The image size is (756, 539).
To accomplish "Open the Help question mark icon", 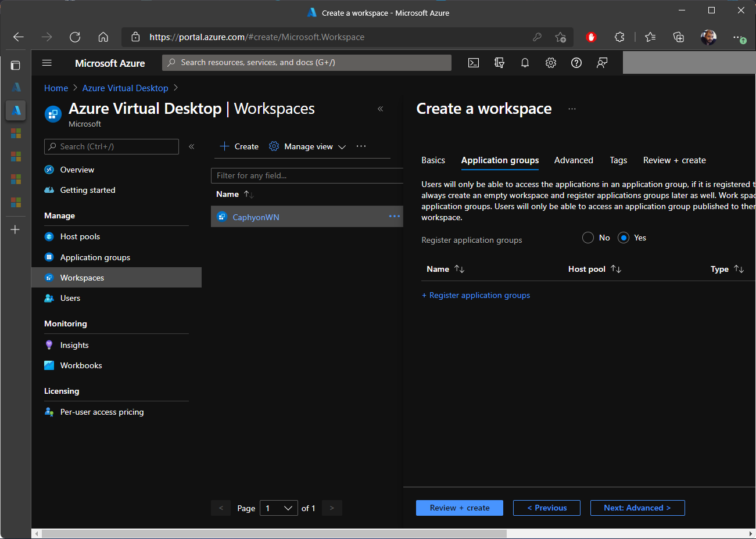I will [576, 63].
